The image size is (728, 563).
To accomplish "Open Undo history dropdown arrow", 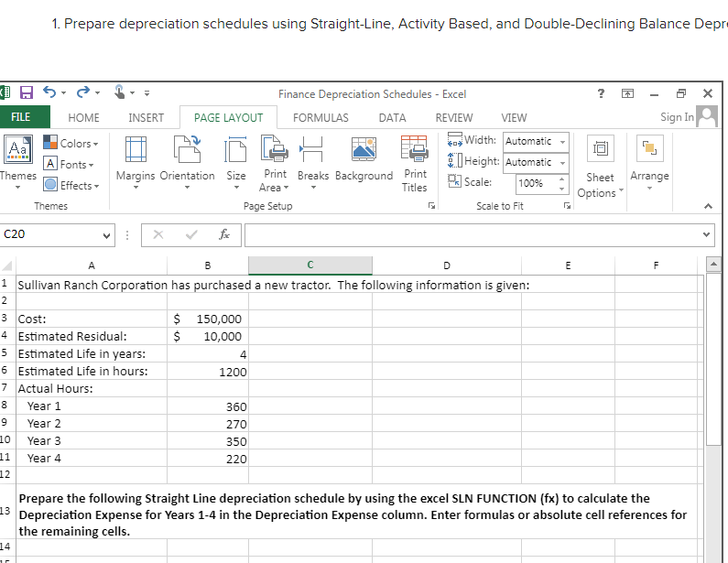I will [63, 92].
